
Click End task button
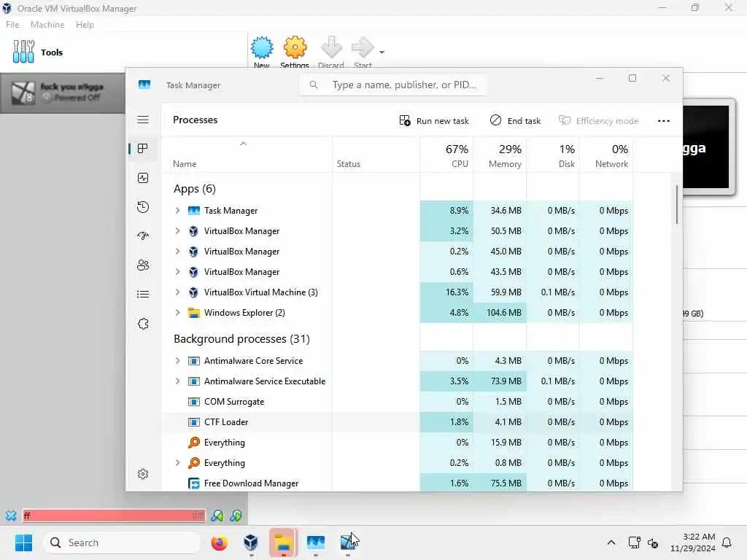pyautogui.click(x=515, y=121)
